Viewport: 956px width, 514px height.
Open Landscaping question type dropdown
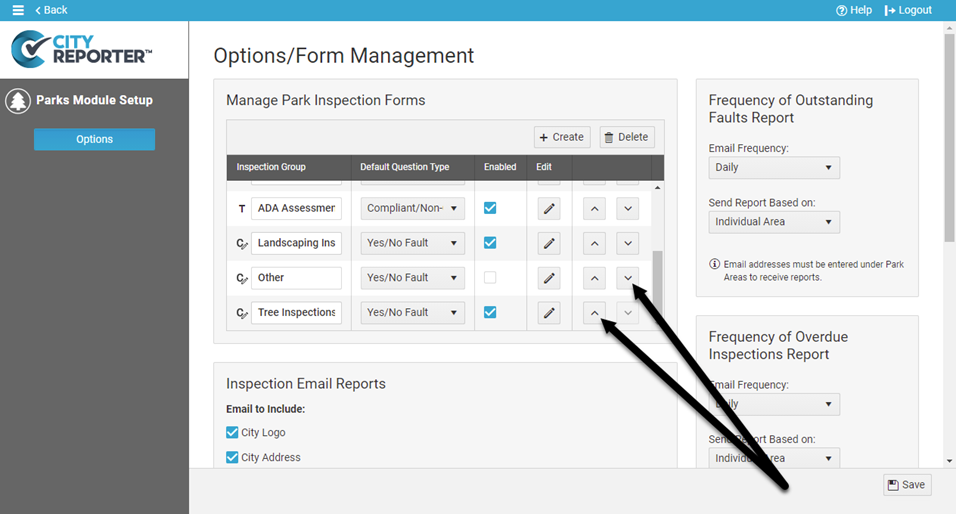(412, 243)
